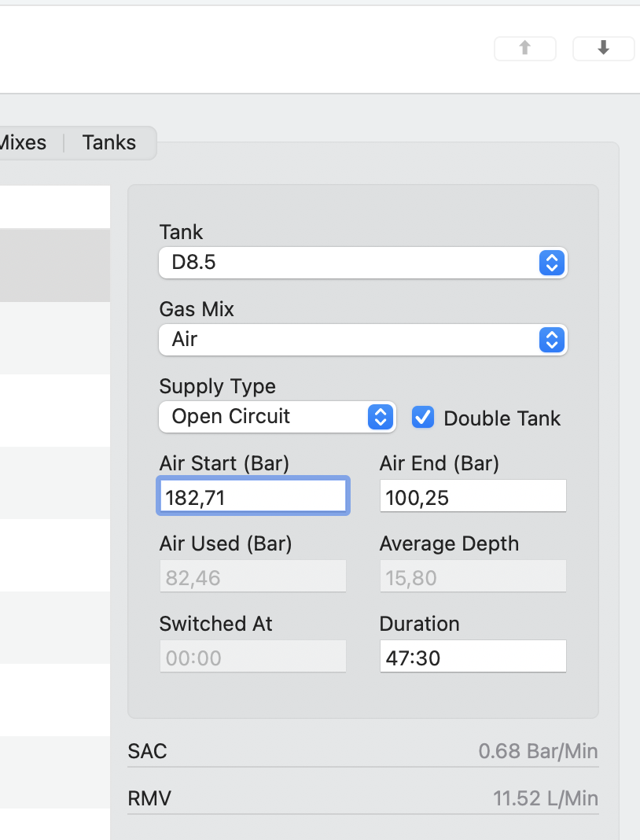The width and height of the screenshot is (640, 840).
Task: Click the up arrow button
Action: pyautogui.click(x=524, y=48)
